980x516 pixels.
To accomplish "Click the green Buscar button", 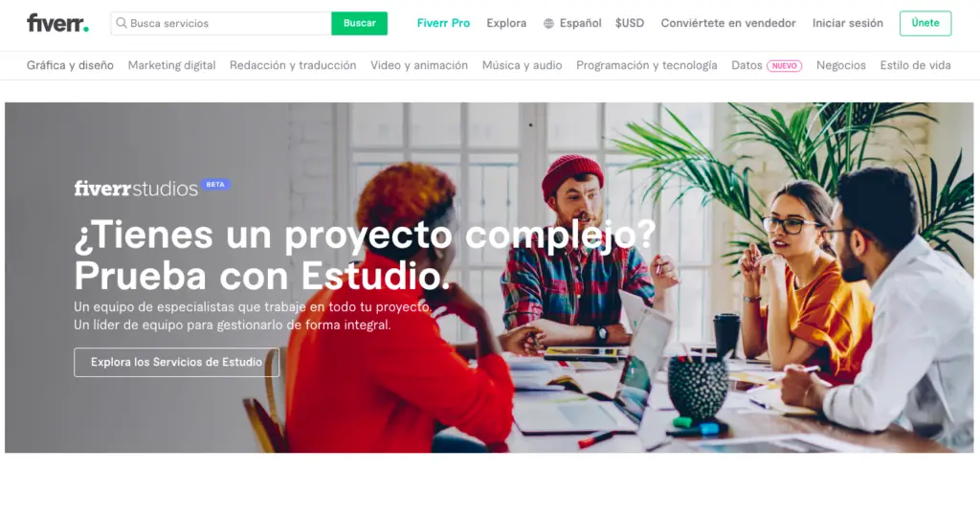I will click(360, 23).
